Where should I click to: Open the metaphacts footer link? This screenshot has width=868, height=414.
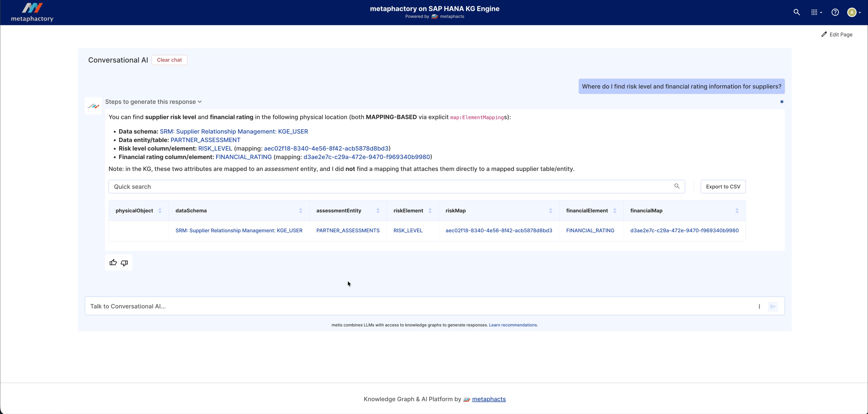tap(489, 399)
